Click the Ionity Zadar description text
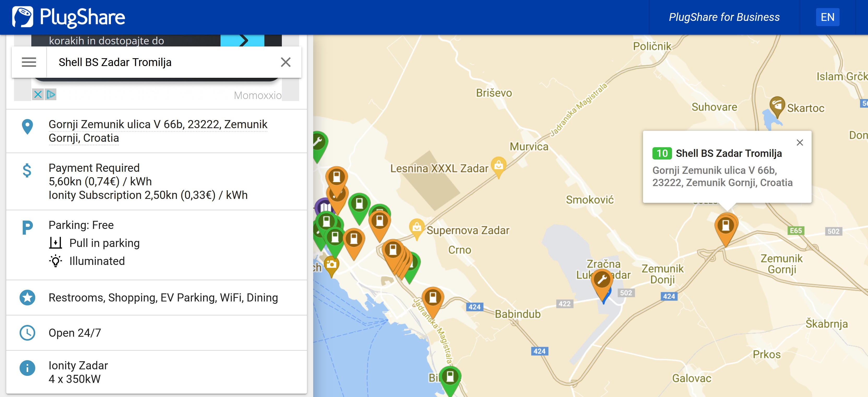868x397 pixels. (x=78, y=365)
